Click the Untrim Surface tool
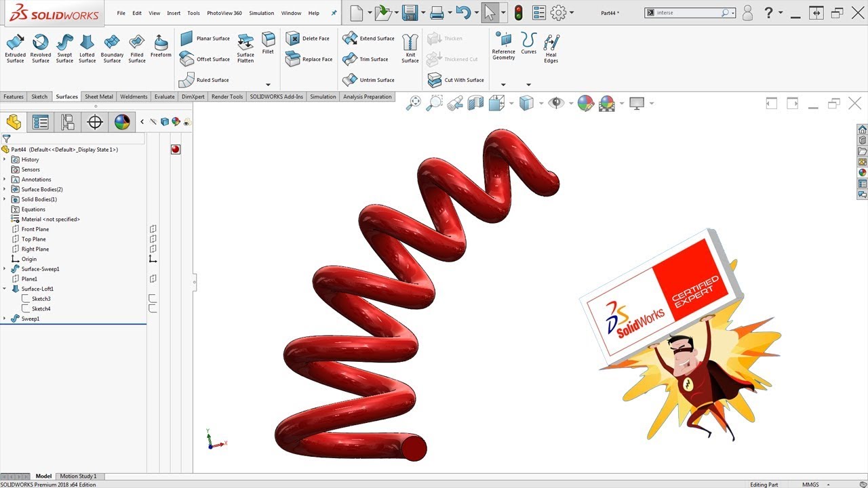This screenshot has width=868, height=488. pyautogui.click(x=368, y=80)
